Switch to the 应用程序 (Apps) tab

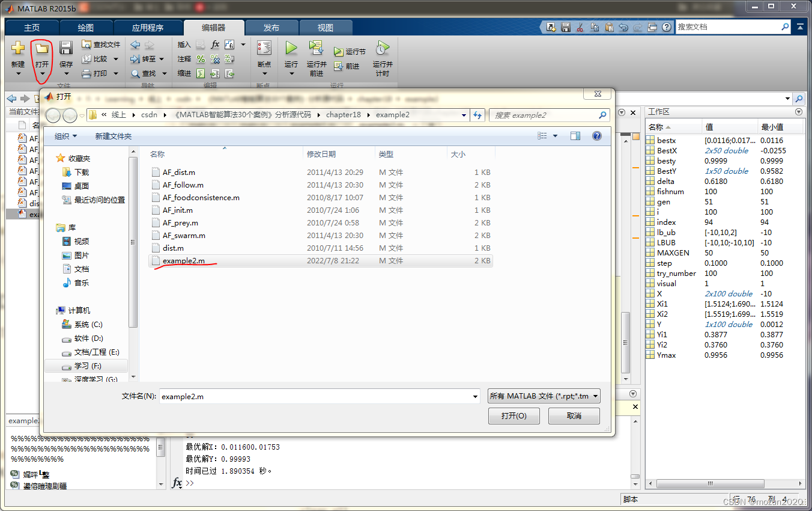click(148, 28)
